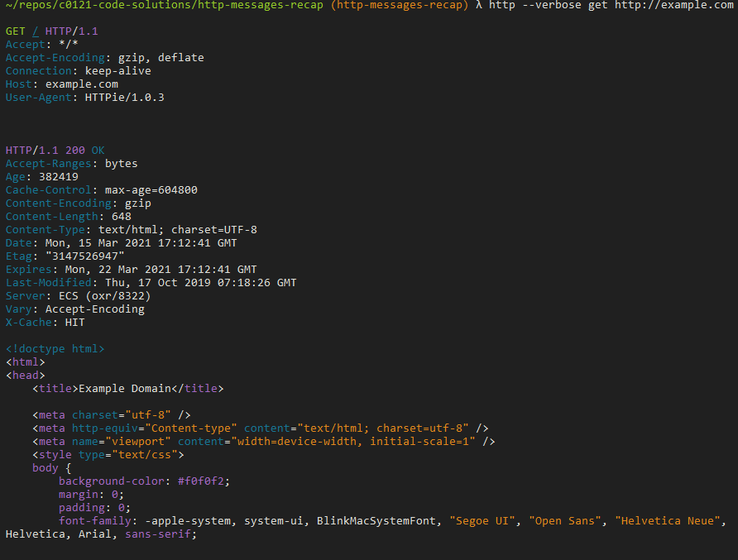The width and height of the screenshot is (738, 560).
Task: Click the "Last-Modified: Thu, 17 Oct 2019" line
Action: click(x=151, y=283)
